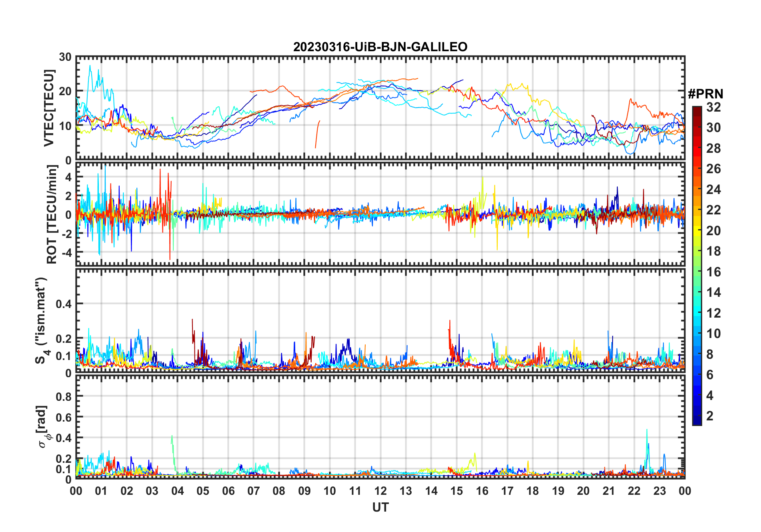Click the "21" hour tick on UT axis
761x532 pixels.
pyautogui.click(x=609, y=491)
